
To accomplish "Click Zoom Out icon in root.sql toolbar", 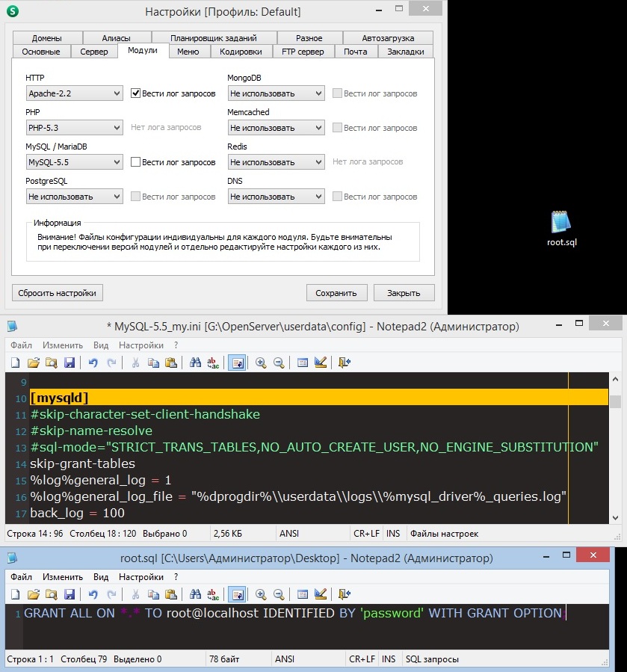I will coord(279,594).
